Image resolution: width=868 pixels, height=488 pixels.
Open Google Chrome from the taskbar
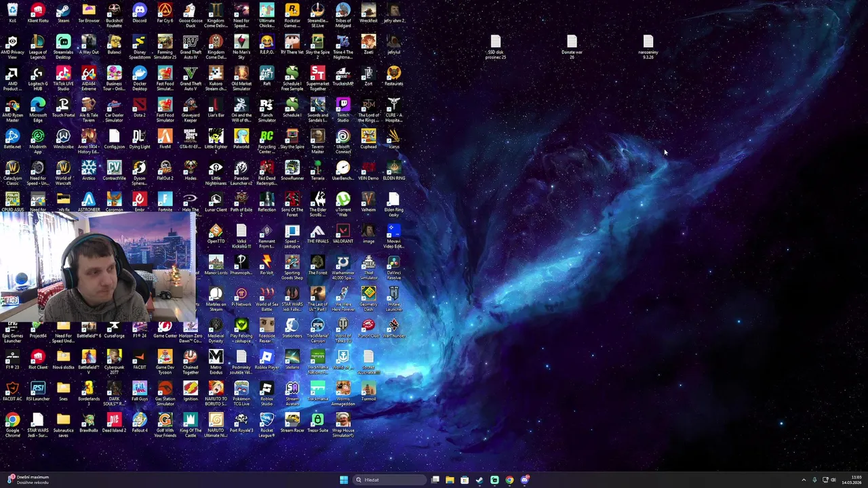(509, 480)
